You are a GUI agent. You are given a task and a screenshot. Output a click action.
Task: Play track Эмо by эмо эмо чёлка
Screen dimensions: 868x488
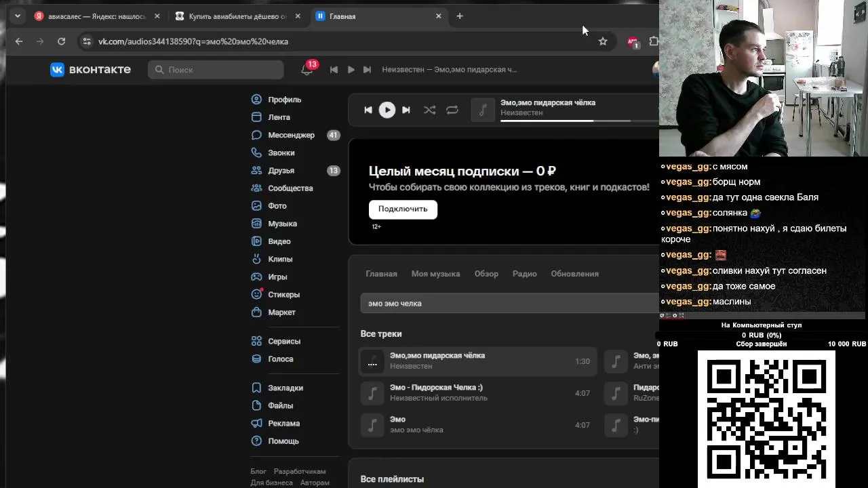(477, 425)
